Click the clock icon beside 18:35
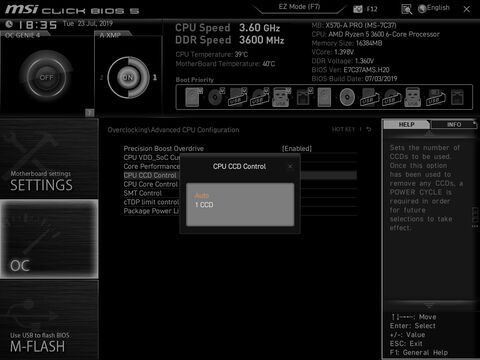 [9, 24]
